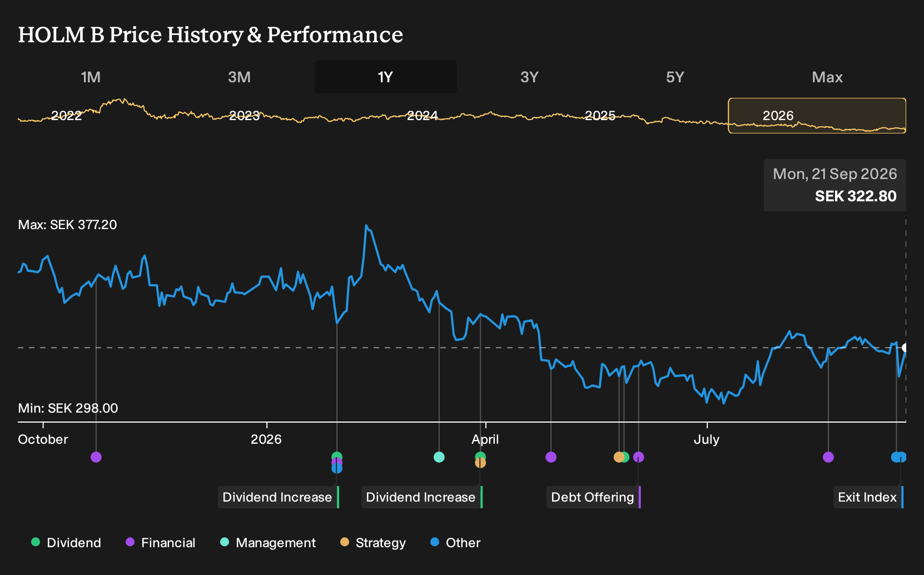Click the highlighted 2026 range selector window
Image resolution: width=924 pixels, height=575 pixels.
point(817,116)
